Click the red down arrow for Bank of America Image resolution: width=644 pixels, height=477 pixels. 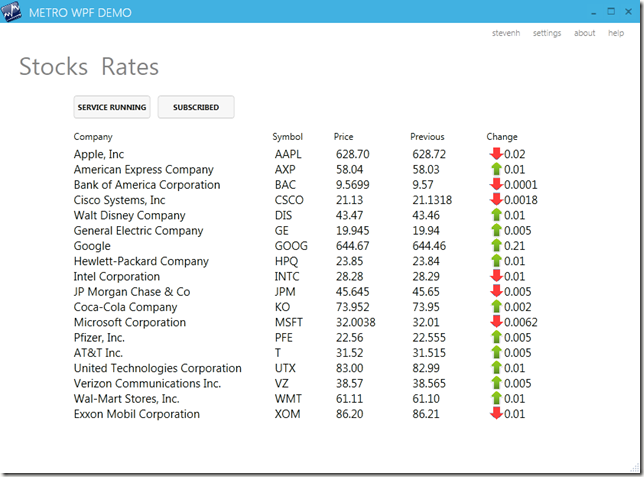click(496, 184)
